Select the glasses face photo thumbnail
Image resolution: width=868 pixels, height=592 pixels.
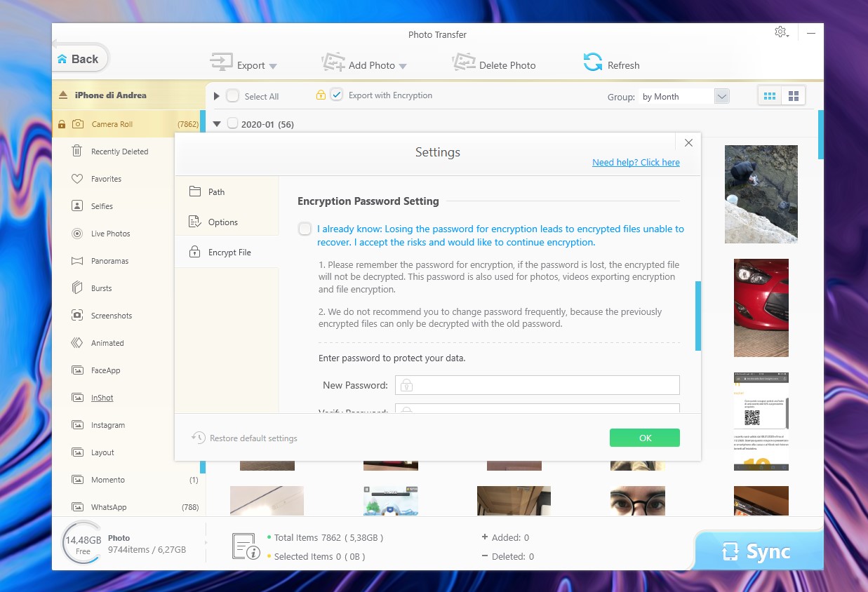point(638,501)
